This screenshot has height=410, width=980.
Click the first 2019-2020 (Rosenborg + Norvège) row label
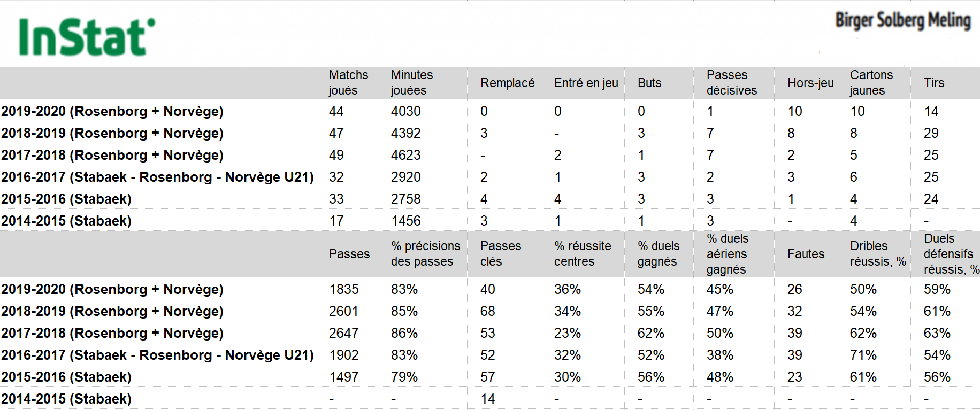[112, 111]
